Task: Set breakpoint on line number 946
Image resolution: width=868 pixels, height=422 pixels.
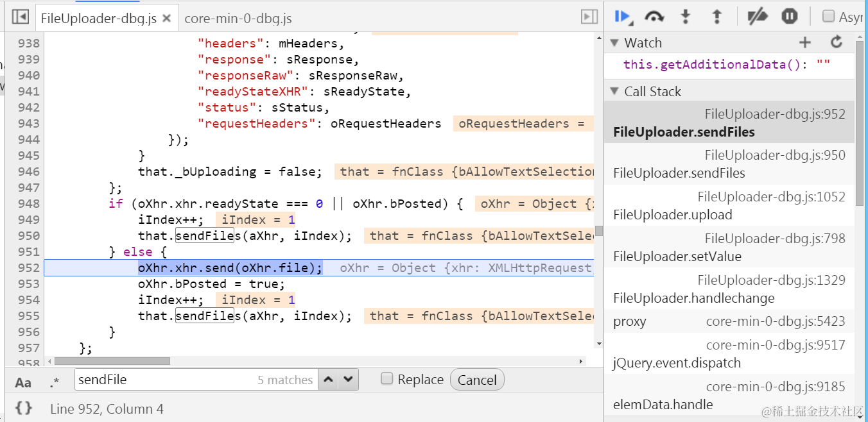Action: point(29,171)
